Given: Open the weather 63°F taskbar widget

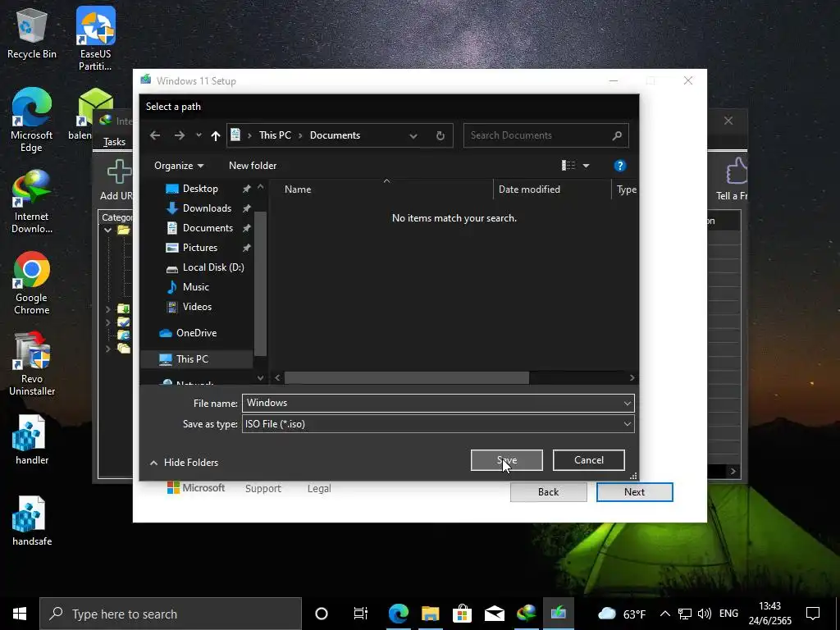Looking at the screenshot, I should 622,614.
